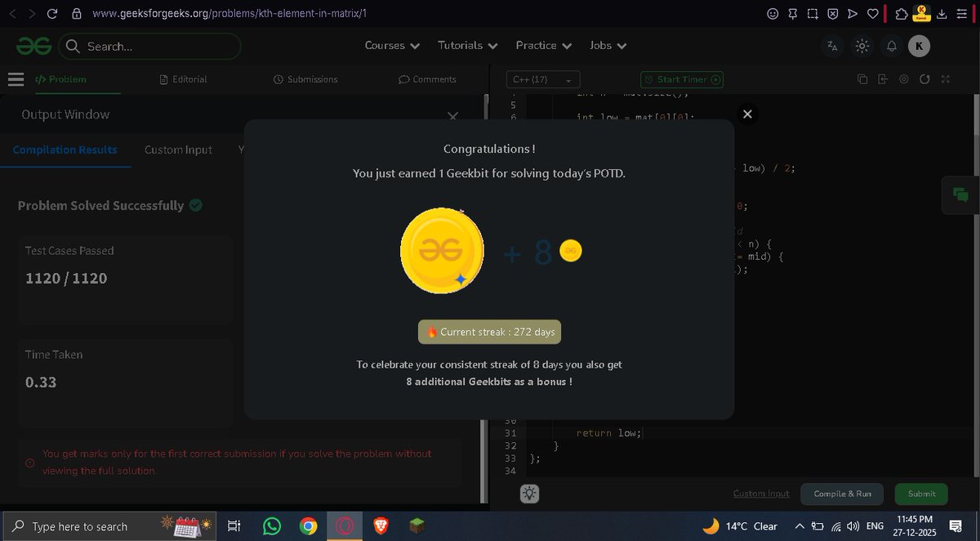Open the editor settings gear
This screenshot has width=980, height=541.
[903, 79]
